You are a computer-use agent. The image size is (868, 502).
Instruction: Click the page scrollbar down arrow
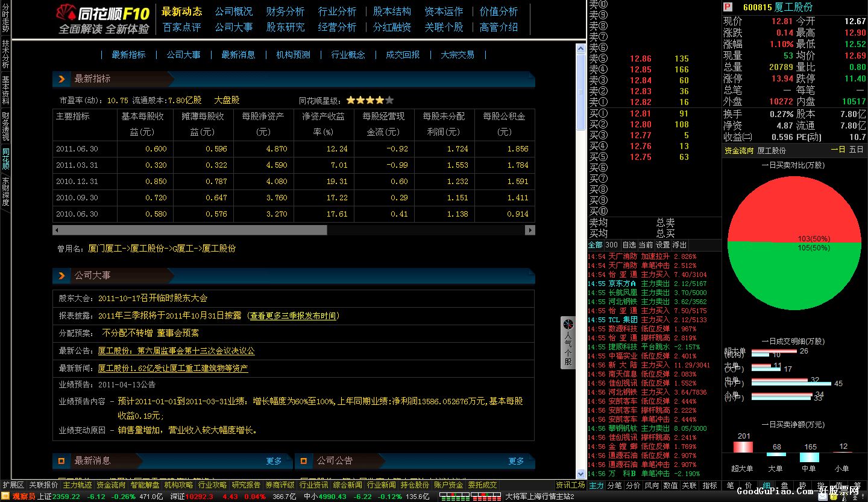coord(581,474)
